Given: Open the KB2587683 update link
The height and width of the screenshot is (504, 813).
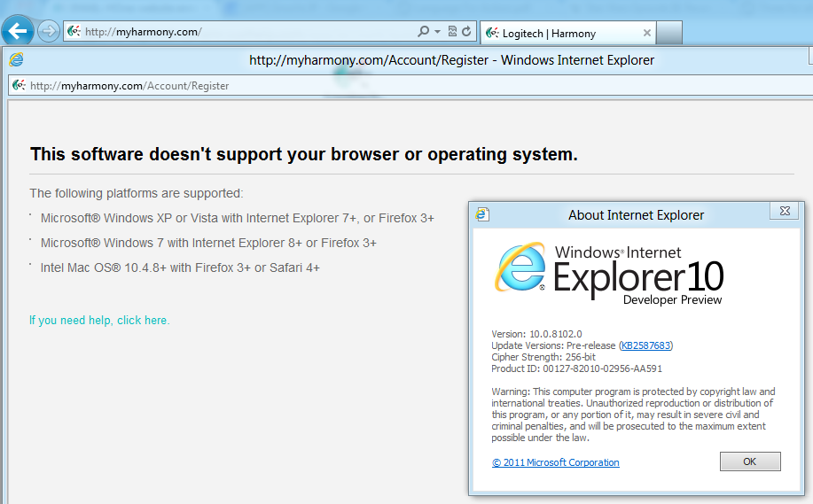Looking at the screenshot, I should [645, 345].
